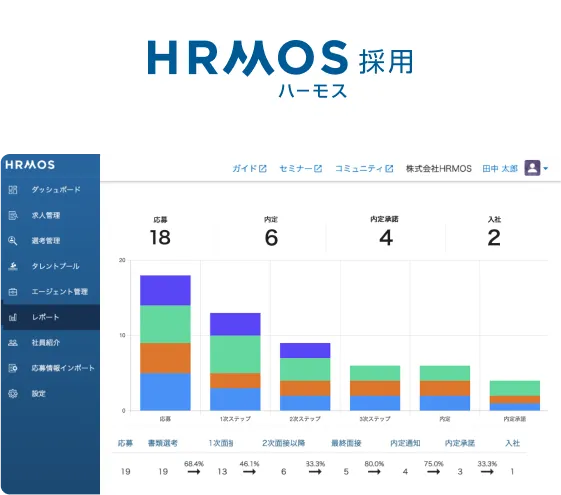561x495 pixels.
Task: Click the ダッシュボード sidebar icon
Action: 13,190
